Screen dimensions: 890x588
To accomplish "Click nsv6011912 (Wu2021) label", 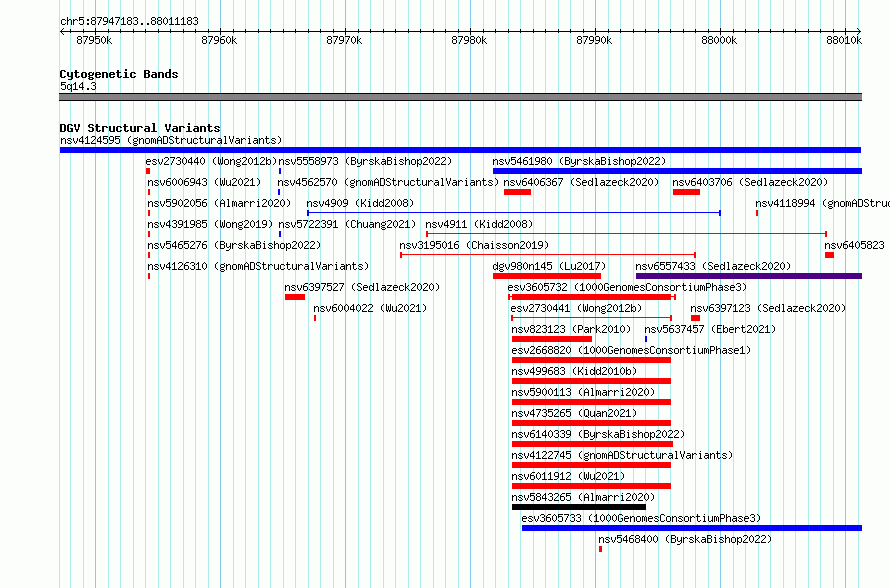I will tap(568, 476).
